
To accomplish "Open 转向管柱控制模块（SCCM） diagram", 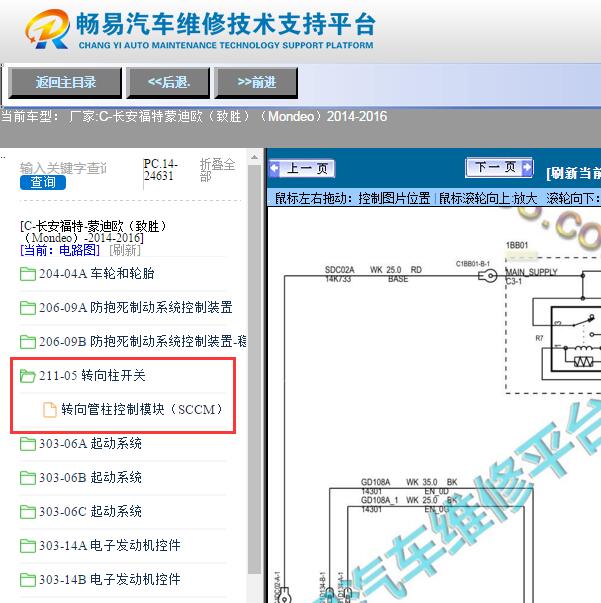I will [142, 409].
